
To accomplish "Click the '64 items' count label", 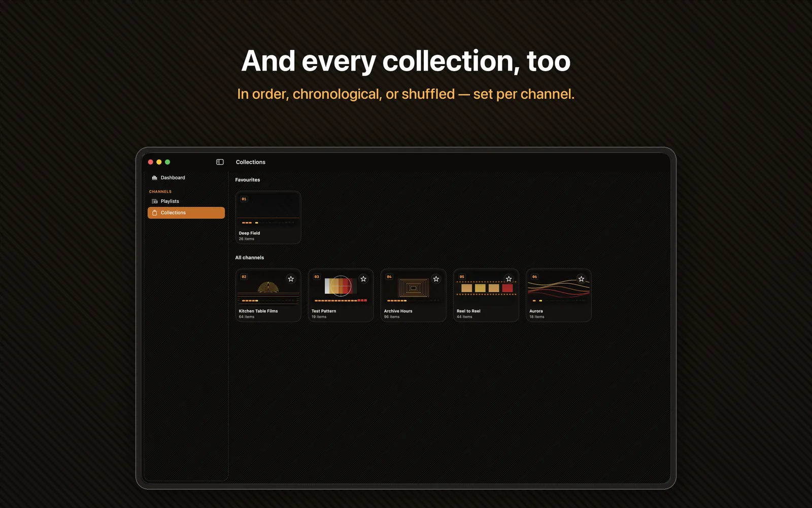I will (247, 316).
